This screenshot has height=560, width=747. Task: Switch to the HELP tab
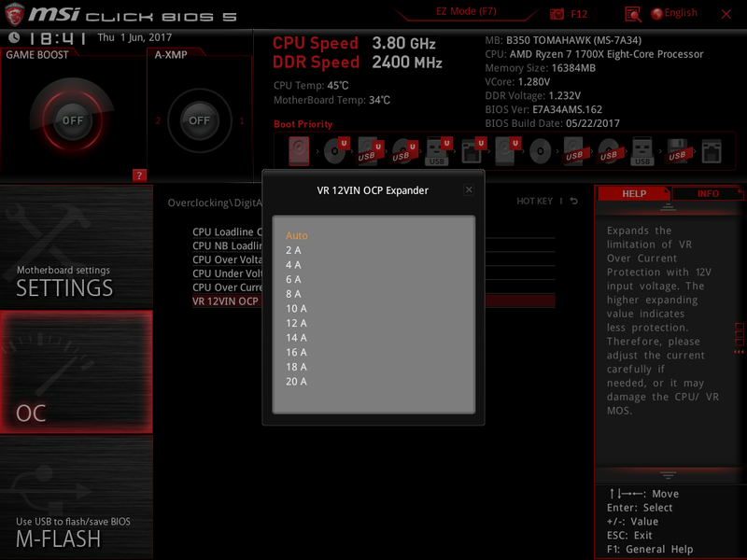[x=634, y=193]
